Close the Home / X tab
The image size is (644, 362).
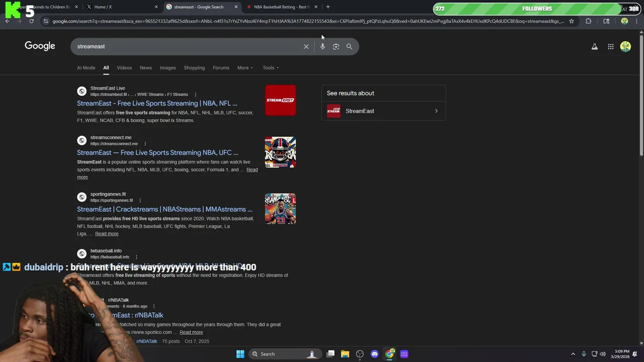pyautogui.click(x=156, y=7)
